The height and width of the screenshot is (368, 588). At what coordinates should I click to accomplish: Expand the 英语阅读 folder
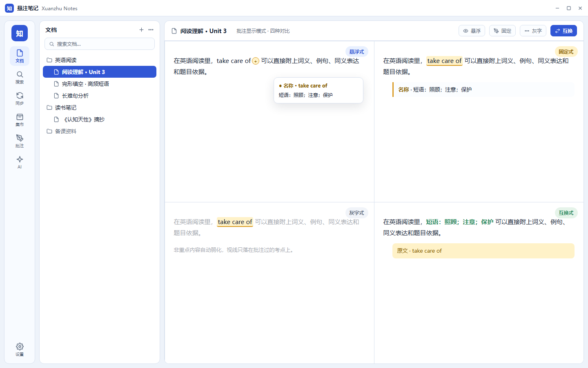click(x=100, y=60)
